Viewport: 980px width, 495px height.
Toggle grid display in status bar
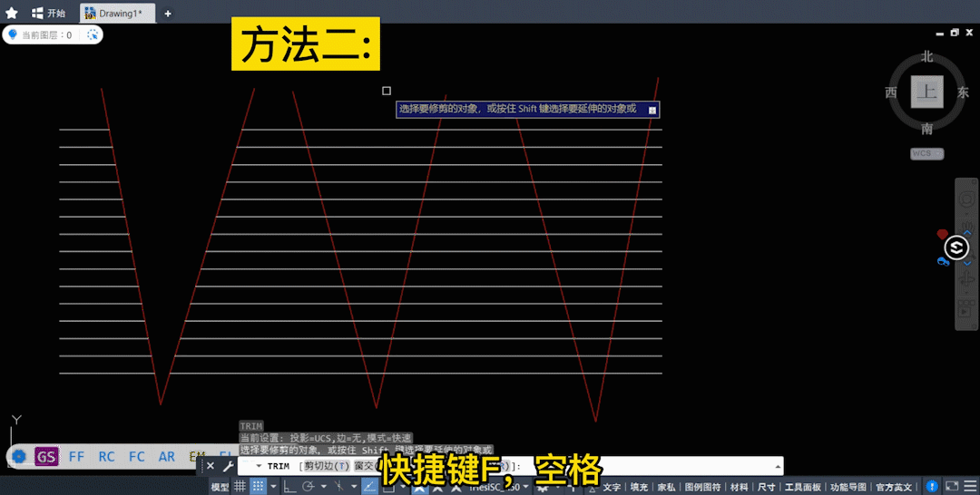tap(240, 486)
